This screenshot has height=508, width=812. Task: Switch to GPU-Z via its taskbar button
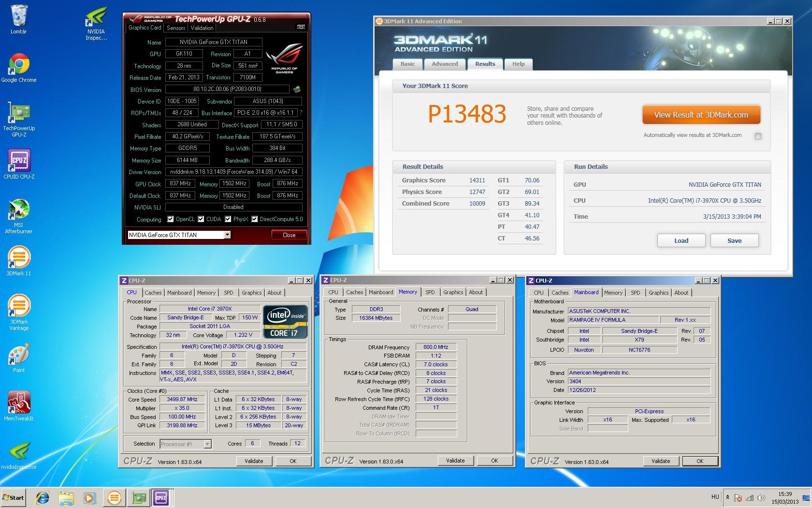tap(139, 497)
